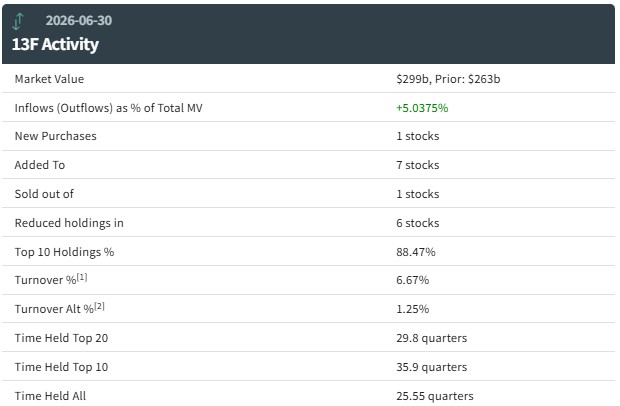
Task: Click the 35.9 quarters value
Action: [x=431, y=367]
